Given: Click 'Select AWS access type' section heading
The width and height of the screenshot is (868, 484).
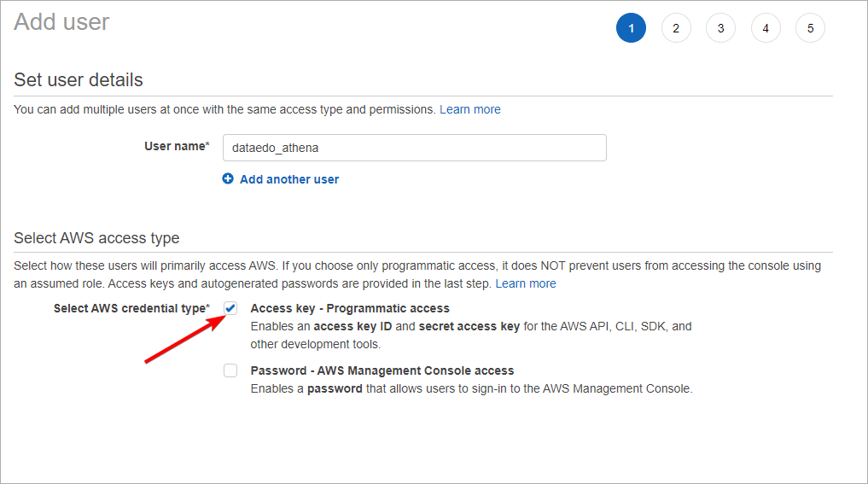Looking at the screenshot, I should pyautogui.click(x=96, y=238).
